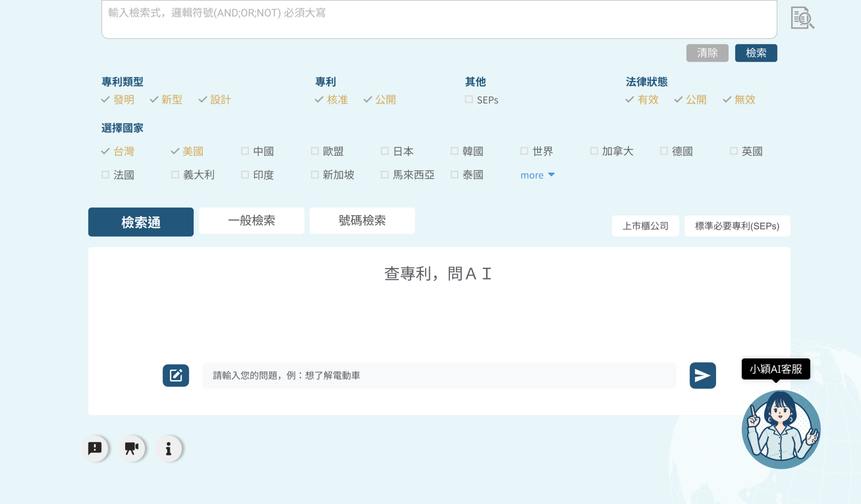Open the feedback exclamation bubble icon
This screenshot has width=861, height=504.
[x=95, y=449]
